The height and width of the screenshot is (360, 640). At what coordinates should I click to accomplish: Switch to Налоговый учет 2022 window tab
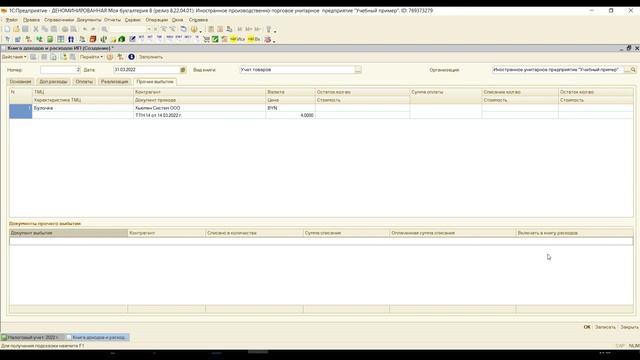pos(32,337)
